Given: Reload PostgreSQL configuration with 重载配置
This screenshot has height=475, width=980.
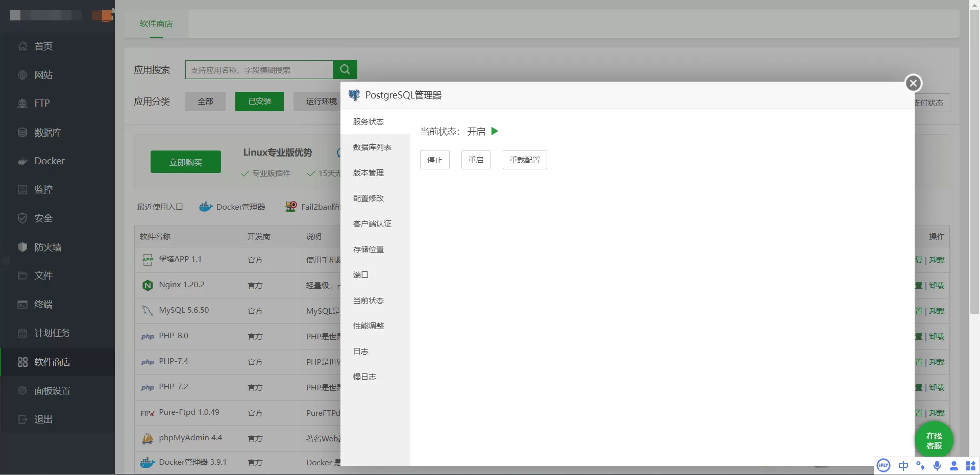Looking at the screenshot, I should click(524, 160).
